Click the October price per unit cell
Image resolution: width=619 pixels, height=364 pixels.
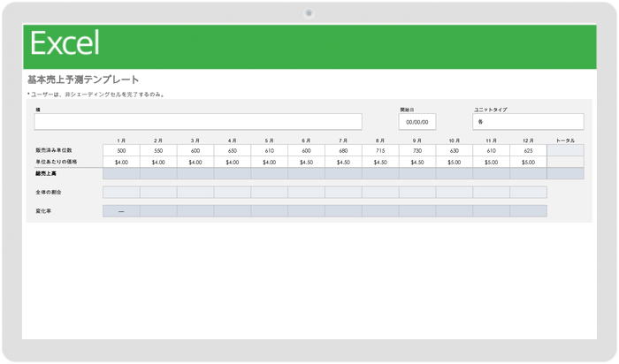tap(455, 162)
